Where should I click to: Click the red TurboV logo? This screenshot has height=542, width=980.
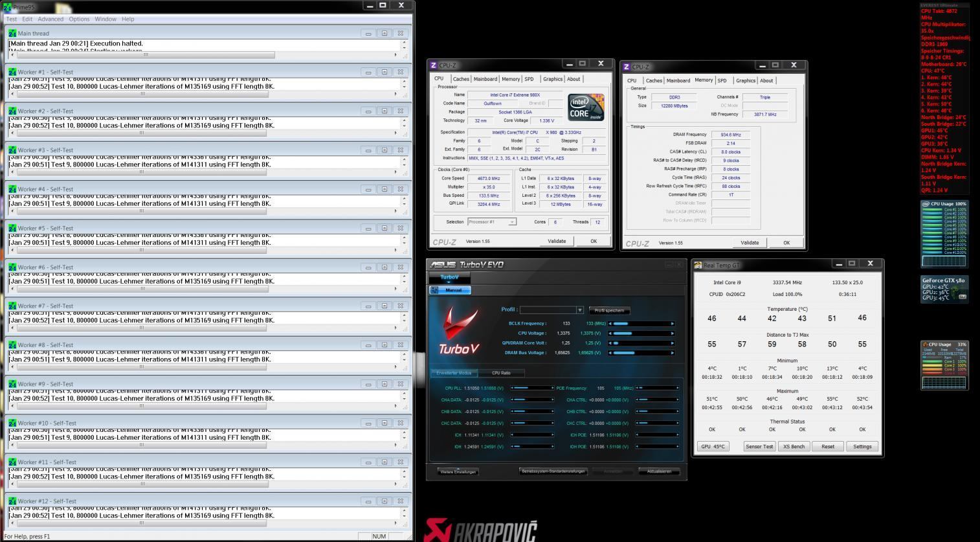point(460,330)
